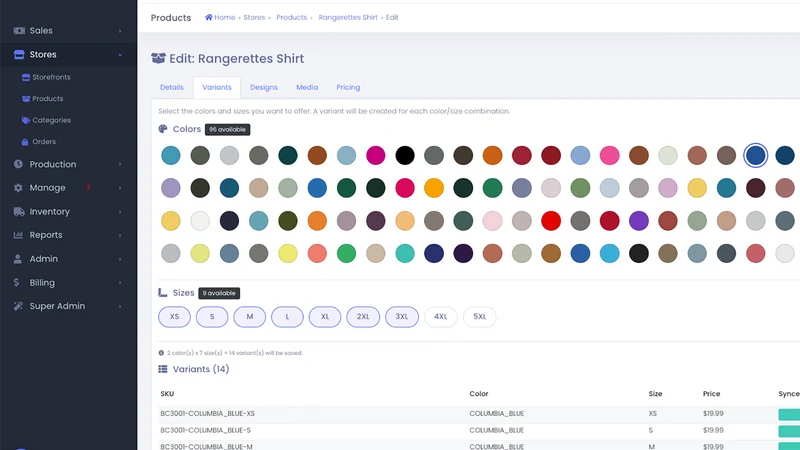Click SKU BC3001-COLUMBIA_BLUE-S
This screenshot has width=800, height=450.
(x=206, y=430)
